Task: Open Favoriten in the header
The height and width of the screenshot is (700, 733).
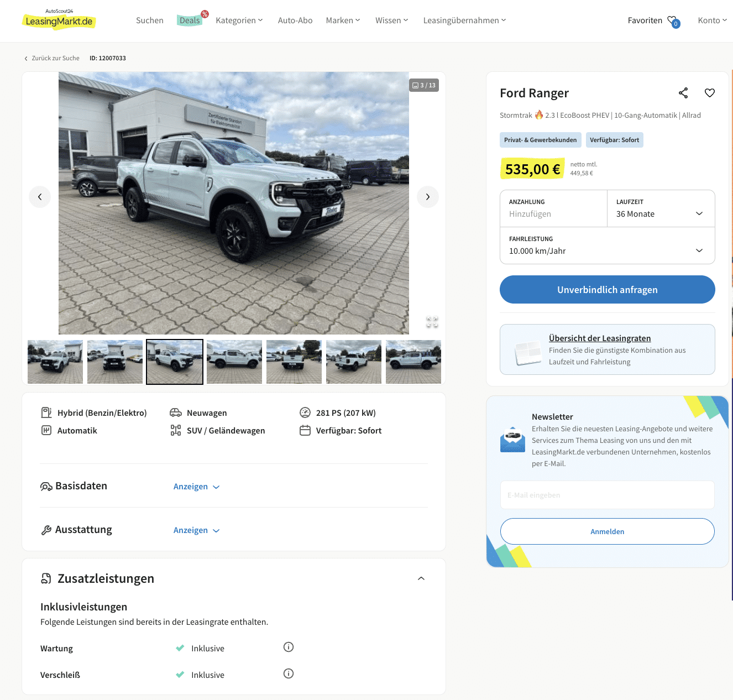Action: (645, 20)
